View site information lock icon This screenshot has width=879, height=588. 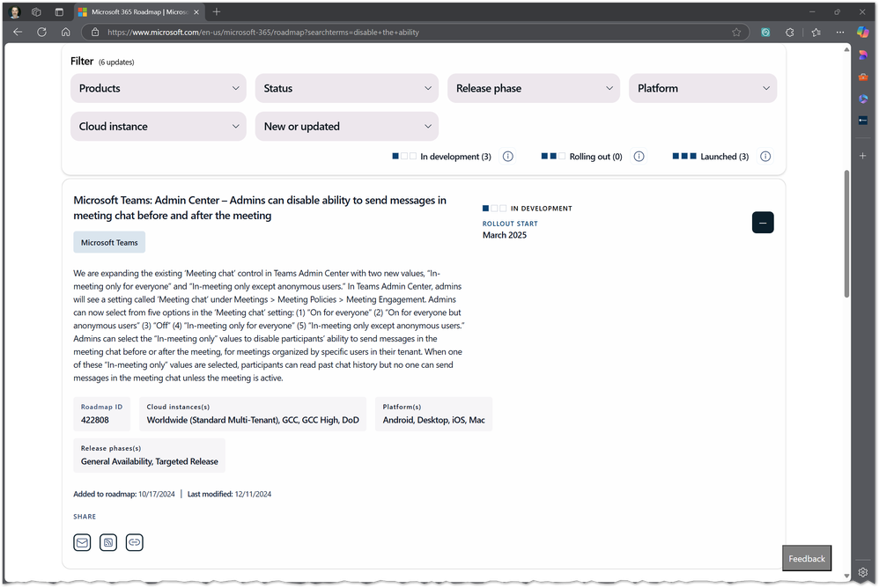95,33
